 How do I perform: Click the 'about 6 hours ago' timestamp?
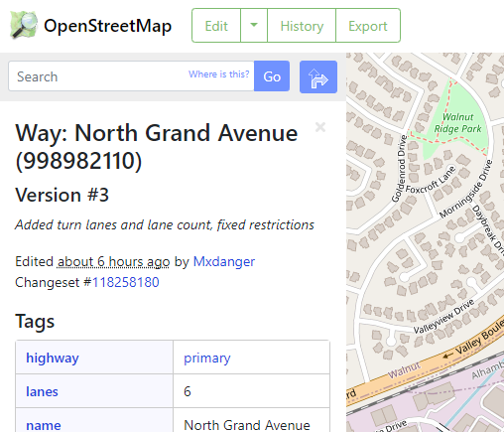point(113,261)
